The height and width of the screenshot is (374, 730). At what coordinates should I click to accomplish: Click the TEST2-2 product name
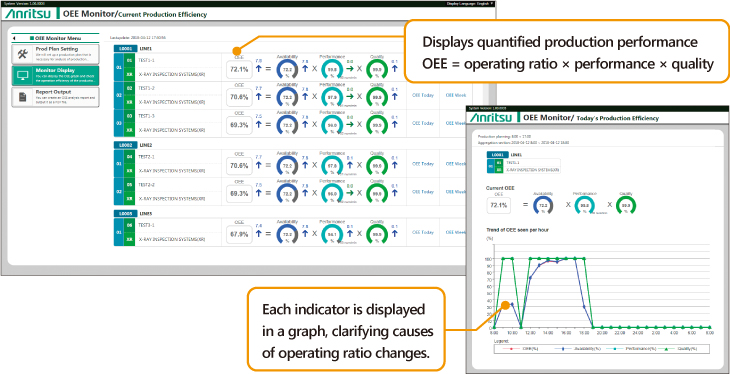pyautogui.click(x=147, y=184)
